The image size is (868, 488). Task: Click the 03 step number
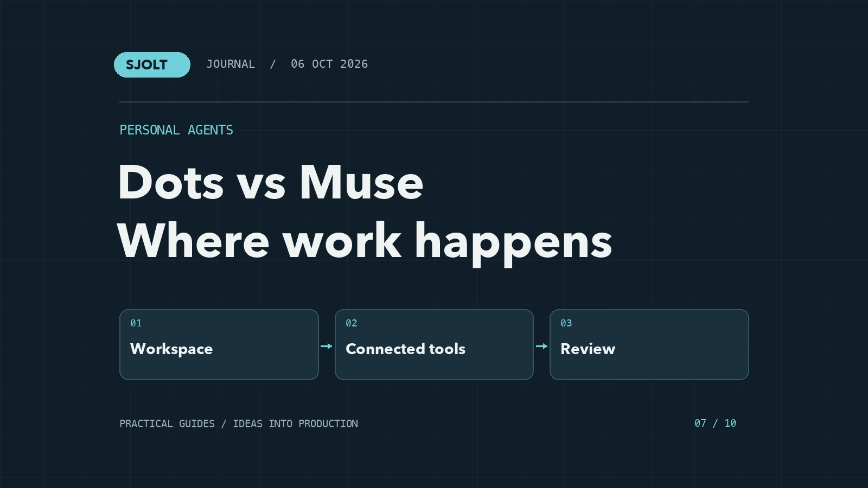coord(566,323)
